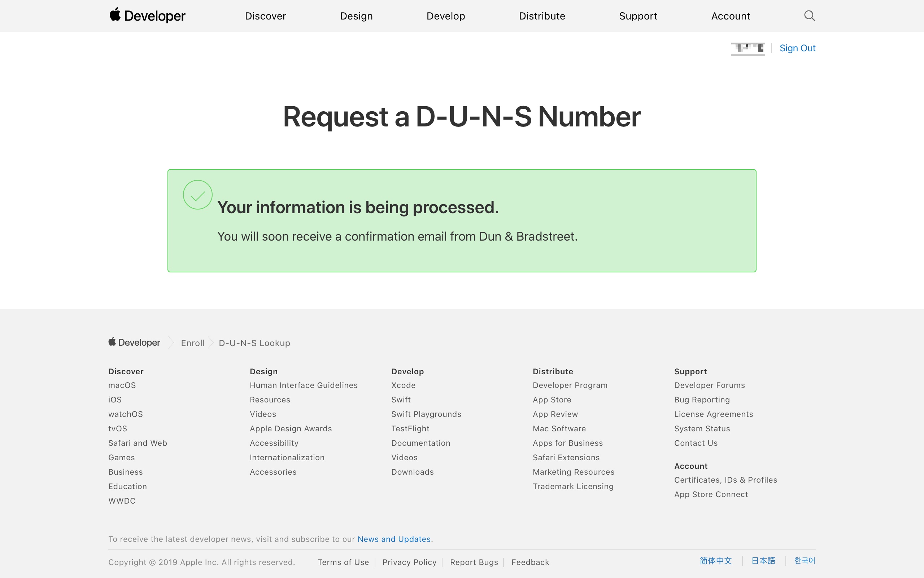
Task: Open iOS footer link
Action: click(115, 400)
